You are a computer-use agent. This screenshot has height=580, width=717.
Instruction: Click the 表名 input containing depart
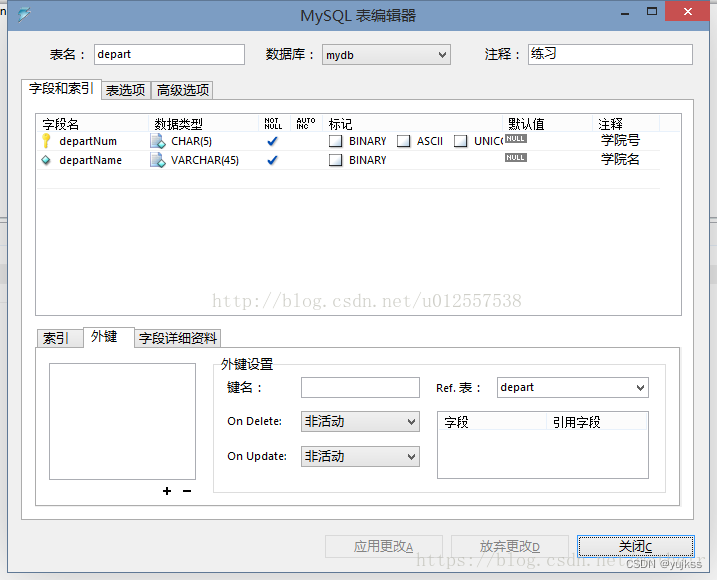point(169,54)
